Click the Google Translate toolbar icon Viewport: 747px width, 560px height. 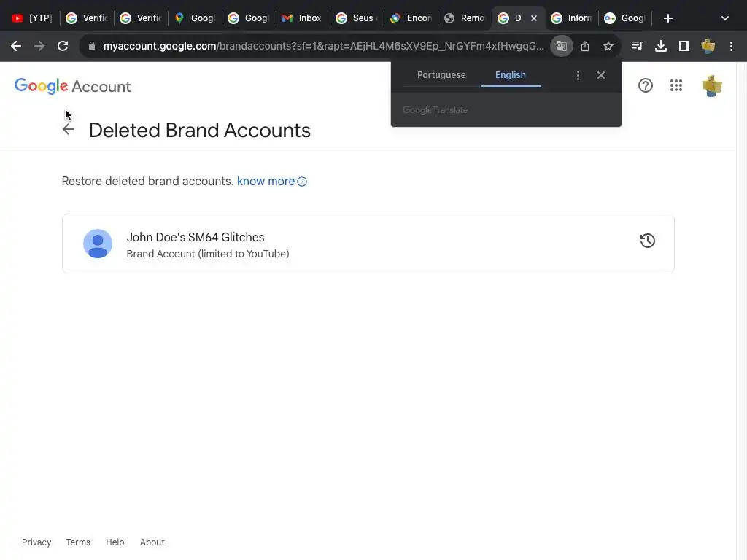(561, 46)
